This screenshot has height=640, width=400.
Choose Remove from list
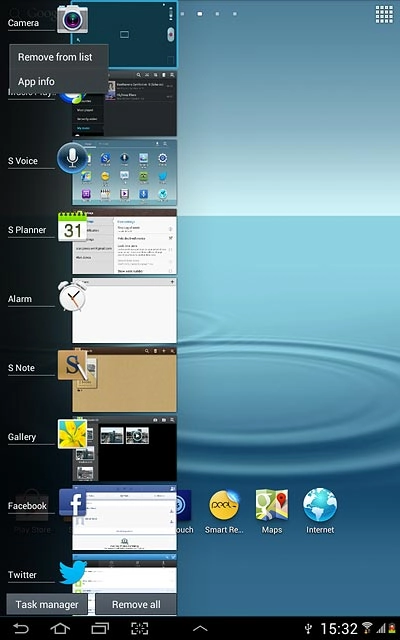55,57
